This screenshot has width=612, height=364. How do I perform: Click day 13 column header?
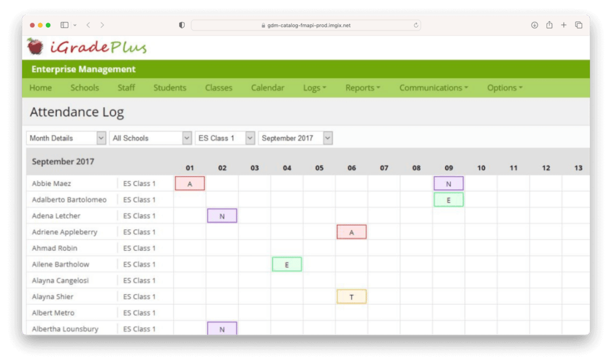pos(578,168)
